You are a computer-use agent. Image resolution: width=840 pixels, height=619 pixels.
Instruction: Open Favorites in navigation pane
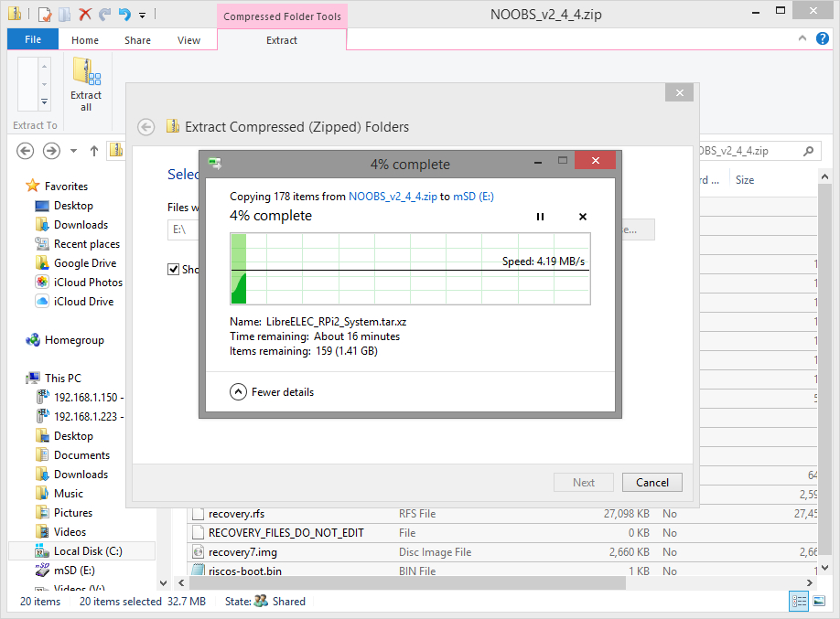[66, 187]
